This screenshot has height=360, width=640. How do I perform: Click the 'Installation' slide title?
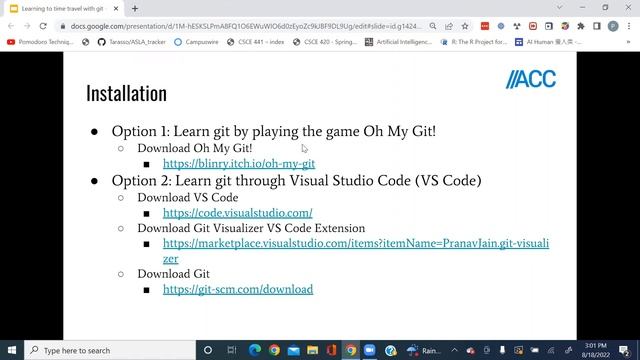(127, 93)
